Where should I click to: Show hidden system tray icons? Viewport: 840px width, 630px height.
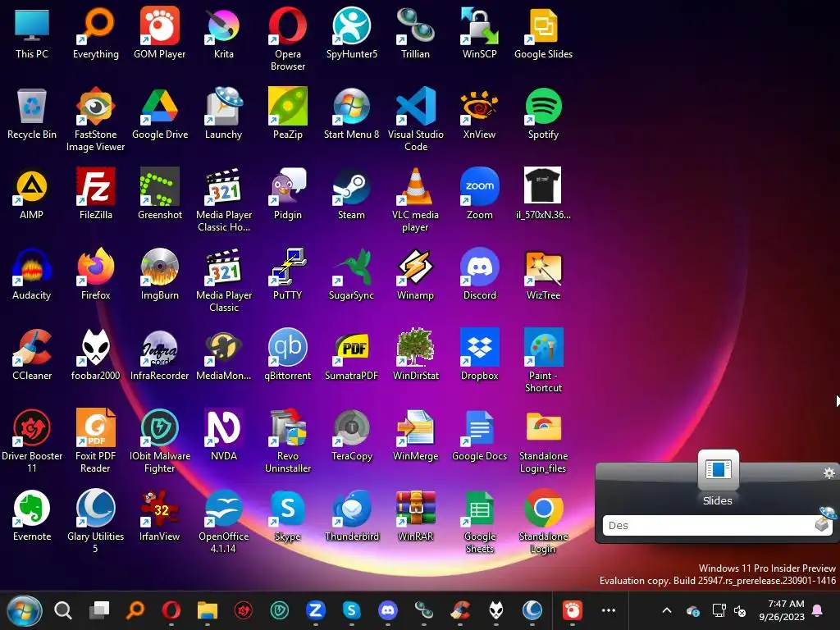[x=666, y=610]
